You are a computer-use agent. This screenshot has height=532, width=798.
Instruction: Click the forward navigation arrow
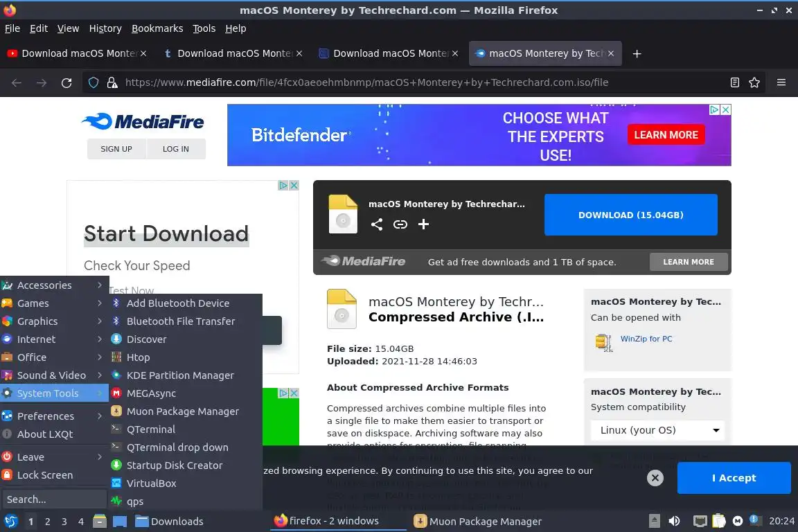[x=42, y=82]
